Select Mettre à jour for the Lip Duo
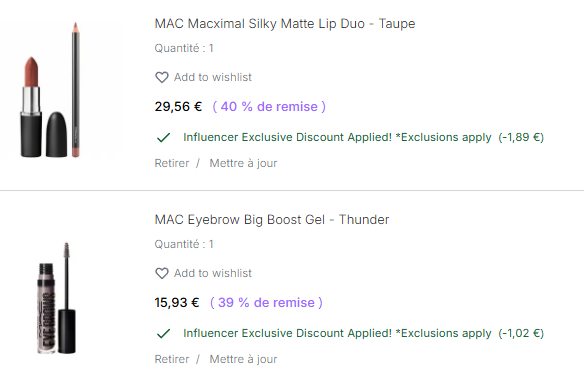Screen dimensions: 584x382 (243, 163)
